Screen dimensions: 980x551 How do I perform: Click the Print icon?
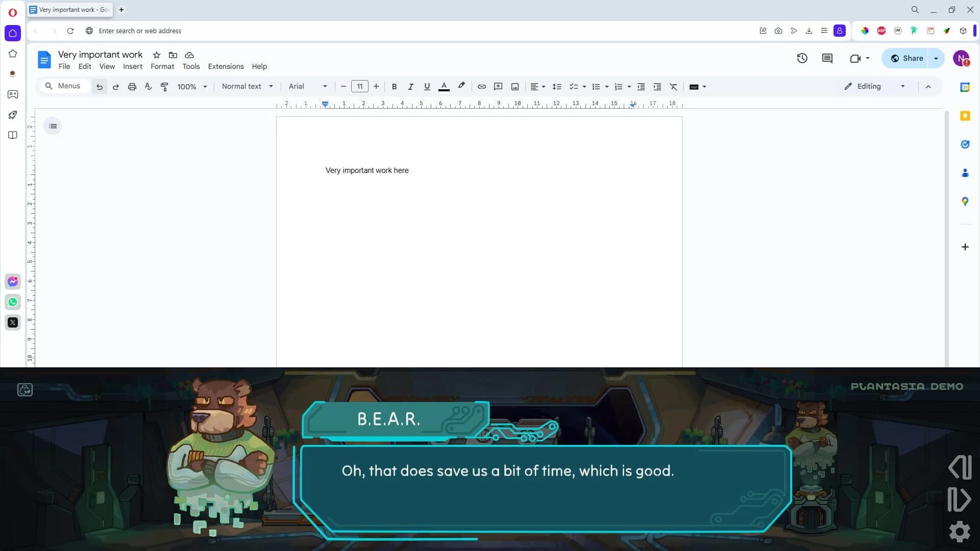pos(132,86)
